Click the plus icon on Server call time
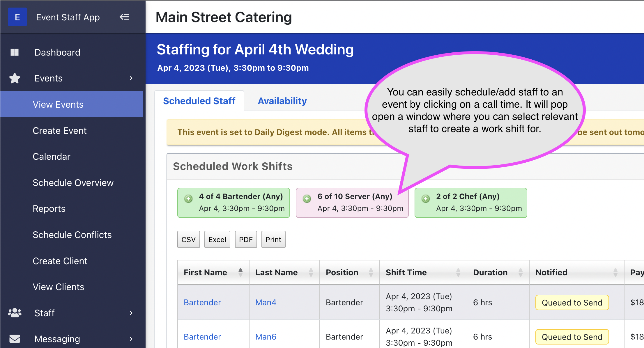The height and width of the screenshot is (348, 644). pos(307,199)
